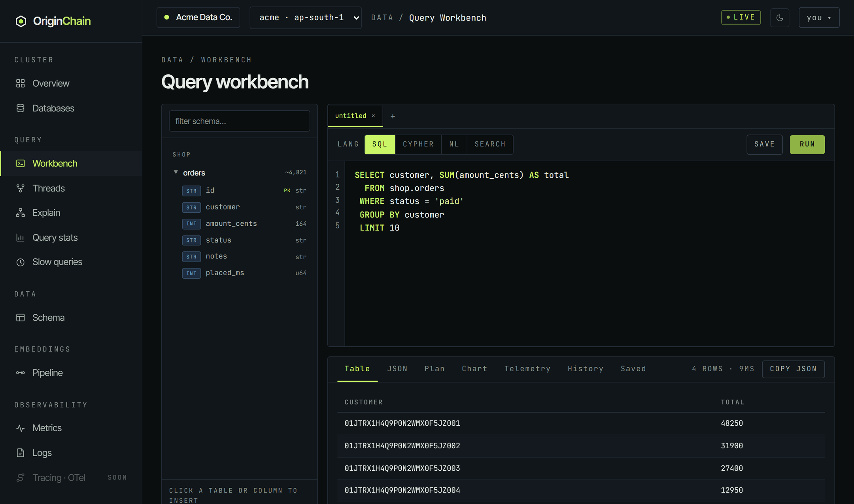Image resolution: width=854 pixels, height=504 pixels.
Task: Click the Pipeline connector icon
Action: [20, 373]
